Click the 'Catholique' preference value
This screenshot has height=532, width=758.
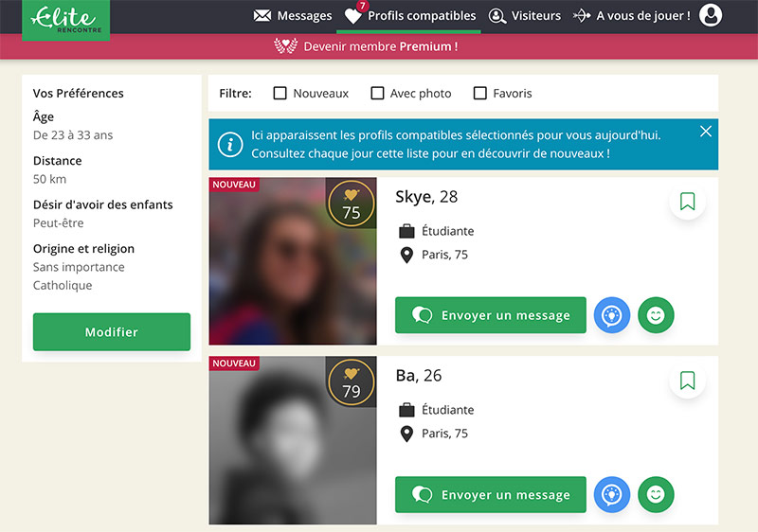[63, 285]
